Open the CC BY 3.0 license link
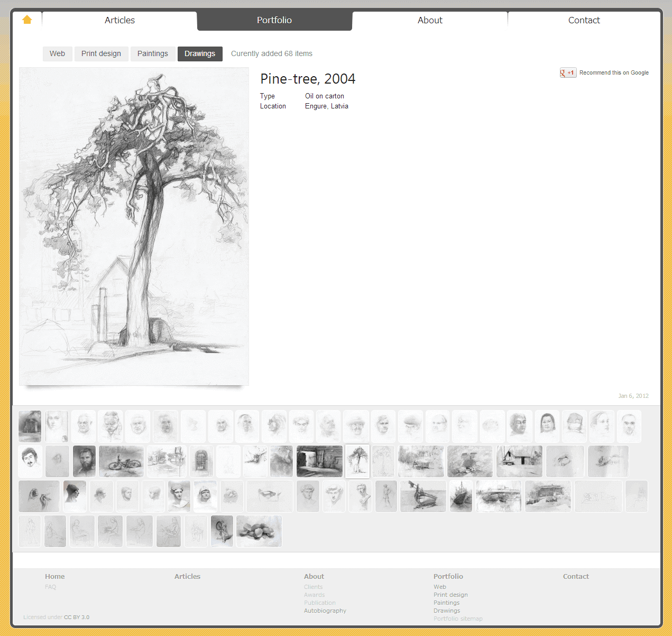 (77, 617)
